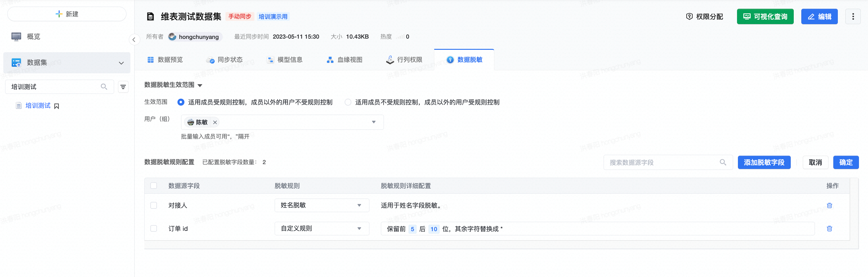Click the blue 编辑 button
The image size is (868, 277).
819,17
